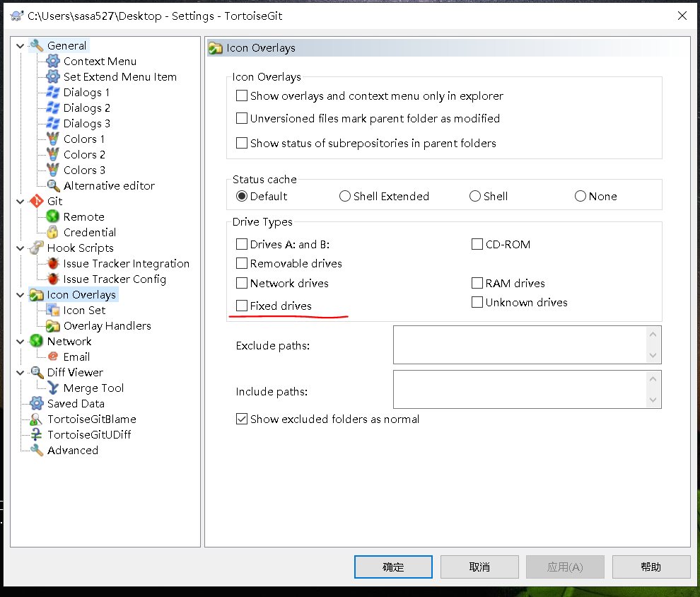Screen dimensions: 700x597
Task: Click the Set Extend Menu Item gear icon
Action: pyautogui.click(x=53, y=77)
